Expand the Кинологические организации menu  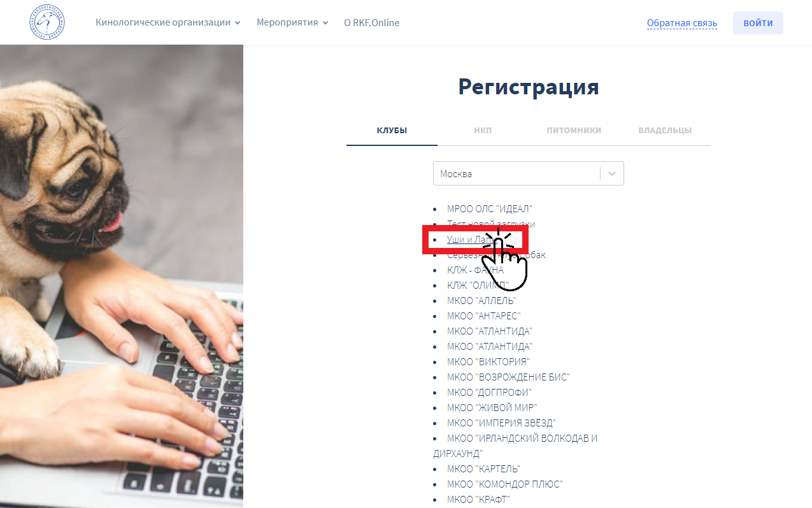coord(168,22)
